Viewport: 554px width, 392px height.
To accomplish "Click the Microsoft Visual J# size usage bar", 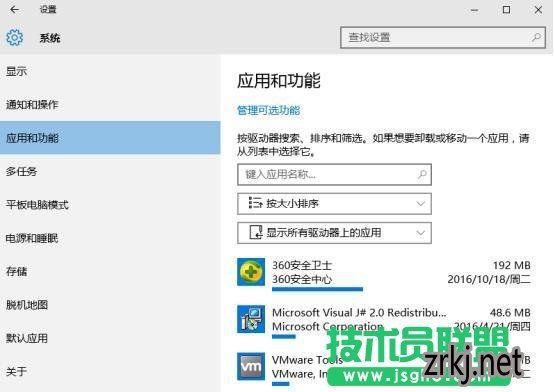I will (x=284, y=337).
